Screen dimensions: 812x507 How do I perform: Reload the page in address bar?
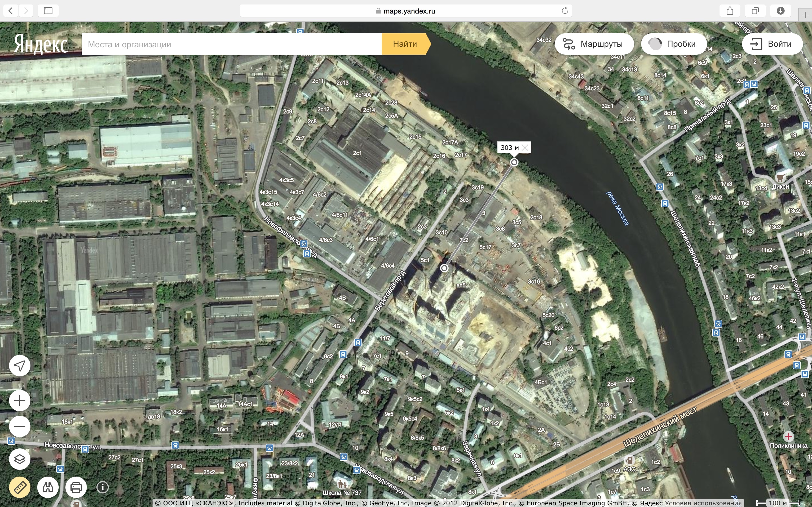565,11
